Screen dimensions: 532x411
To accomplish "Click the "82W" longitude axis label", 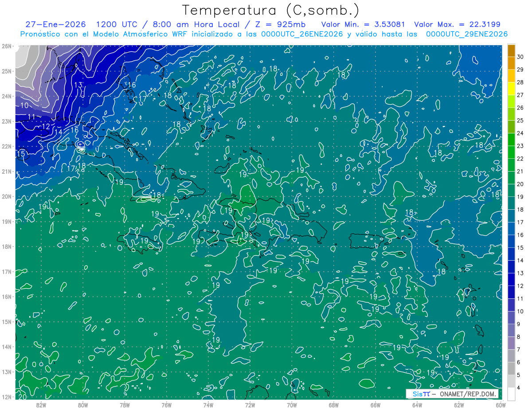I will 41,404.
